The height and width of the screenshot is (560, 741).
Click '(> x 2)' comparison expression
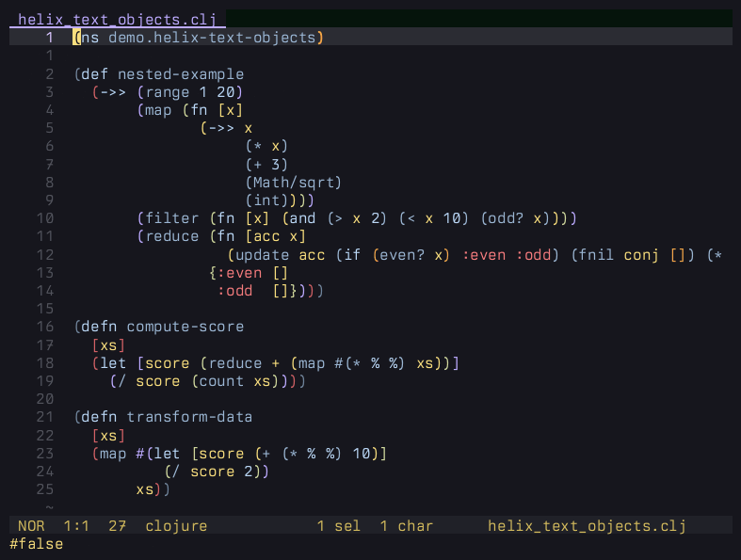[x=357, y=218]
